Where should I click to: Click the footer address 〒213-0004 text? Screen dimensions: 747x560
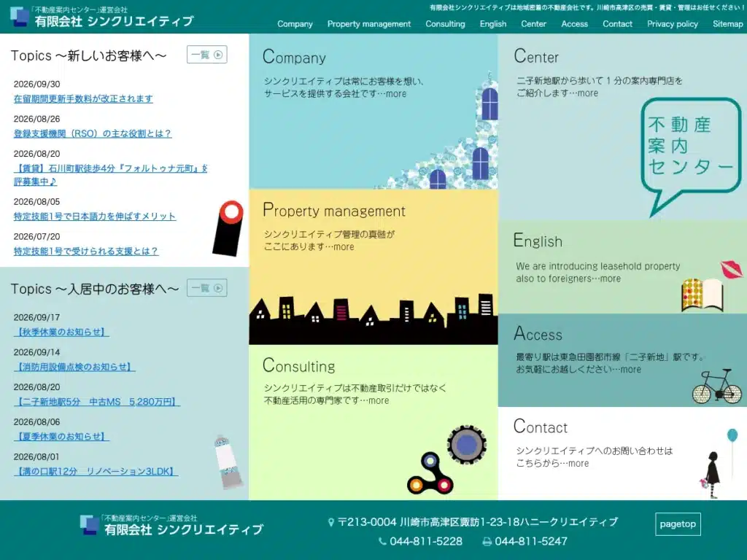(x=478, y=522)
